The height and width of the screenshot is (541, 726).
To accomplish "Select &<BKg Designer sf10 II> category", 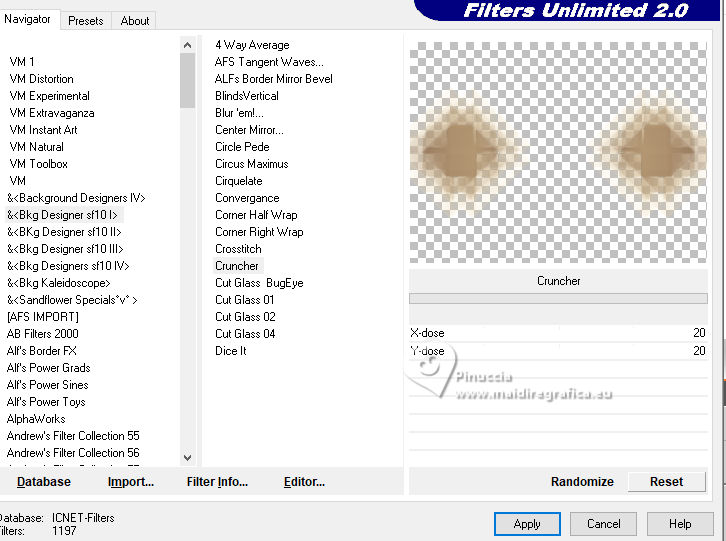I will pyautogui.click(x=64, y=232).
